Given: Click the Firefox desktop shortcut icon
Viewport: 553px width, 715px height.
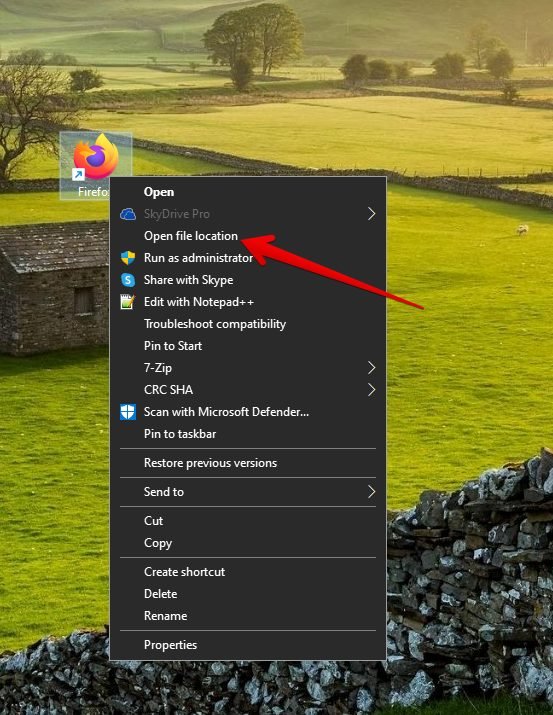Looking at the screenshot, I should (96, 157).
